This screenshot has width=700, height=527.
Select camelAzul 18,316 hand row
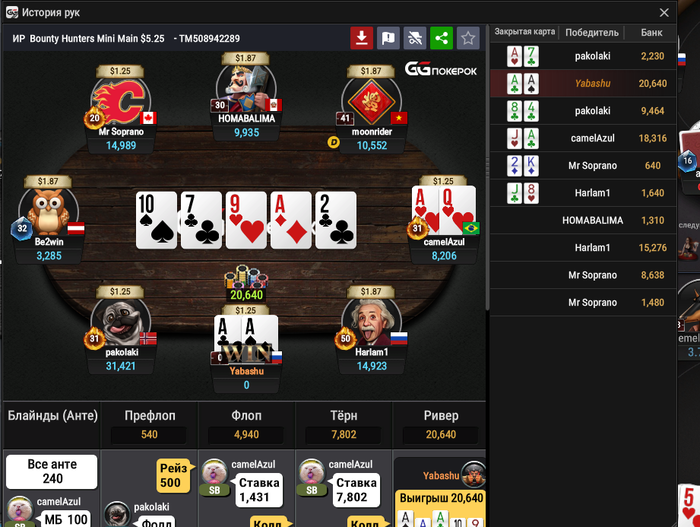point(583,138)
